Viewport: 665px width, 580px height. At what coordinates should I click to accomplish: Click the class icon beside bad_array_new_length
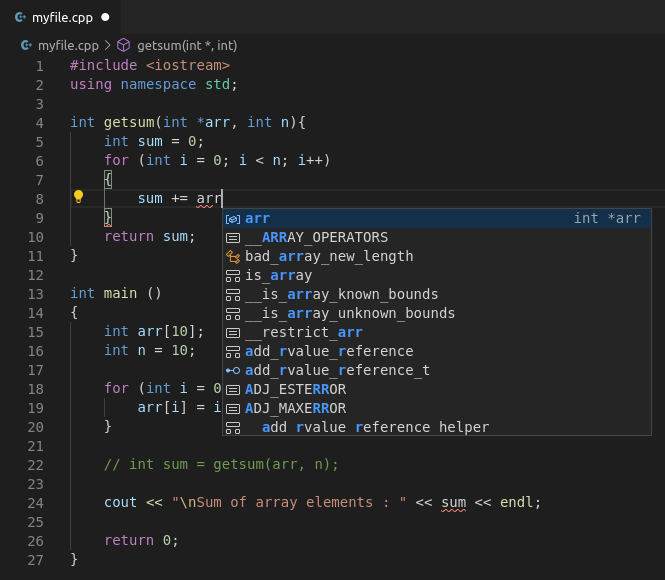tap(233, 256)
